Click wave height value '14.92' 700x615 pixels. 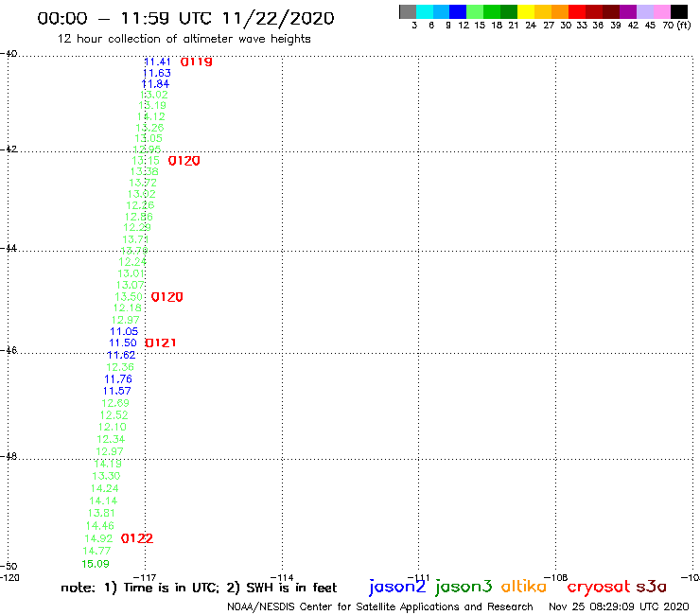(x=98, y=538)
